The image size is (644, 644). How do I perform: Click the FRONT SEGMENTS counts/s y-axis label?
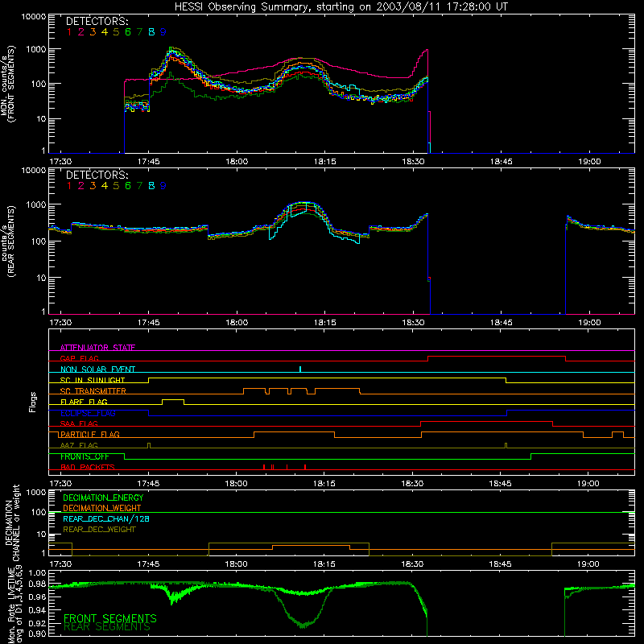(x=7, y=84)
